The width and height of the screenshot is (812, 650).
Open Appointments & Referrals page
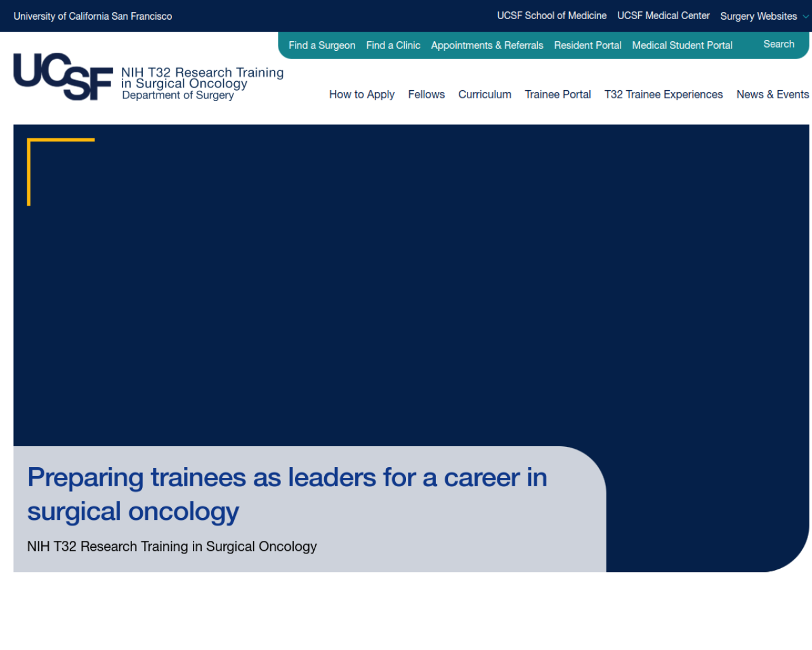point(487,45)
